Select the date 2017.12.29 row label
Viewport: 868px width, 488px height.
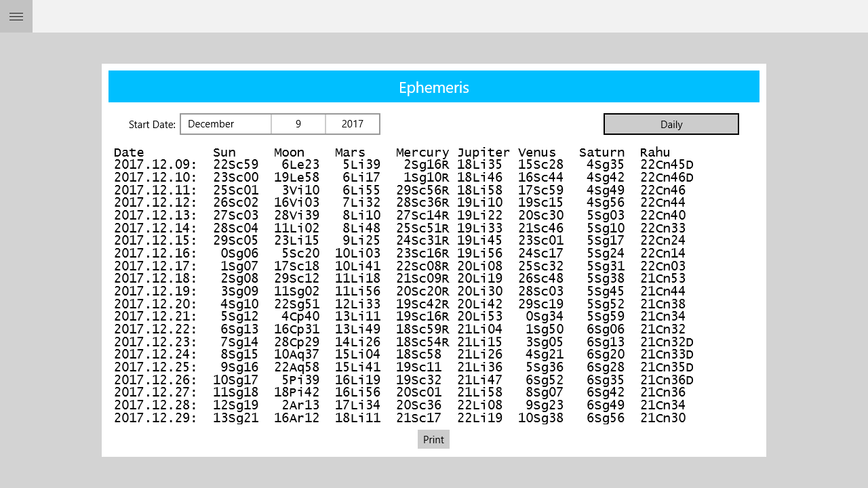155,418
